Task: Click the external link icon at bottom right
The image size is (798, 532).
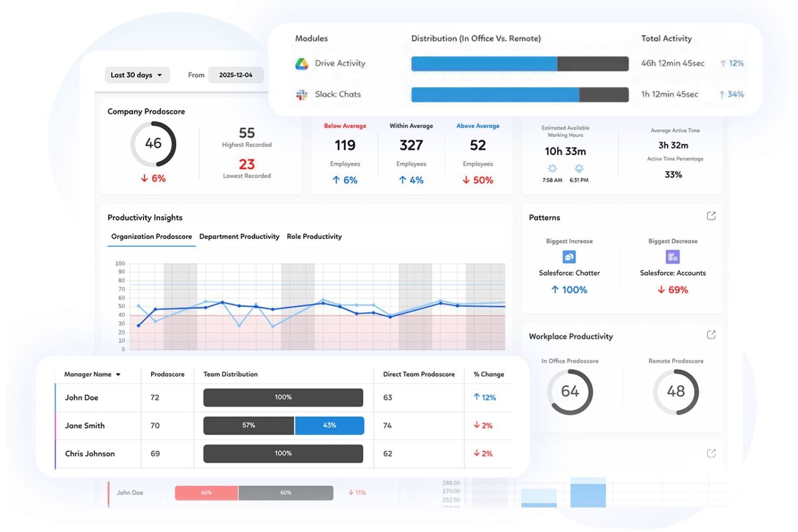Action: pyautogui.click(x=711, y=453)
